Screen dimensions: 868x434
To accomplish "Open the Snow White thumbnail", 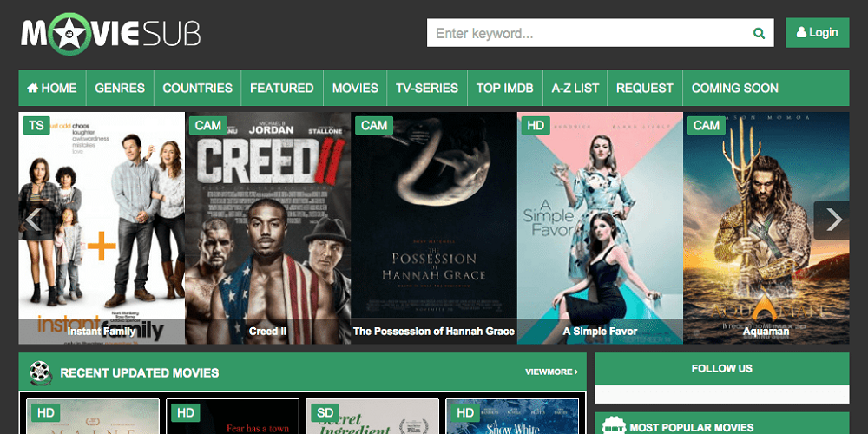I will click(512, 417).
